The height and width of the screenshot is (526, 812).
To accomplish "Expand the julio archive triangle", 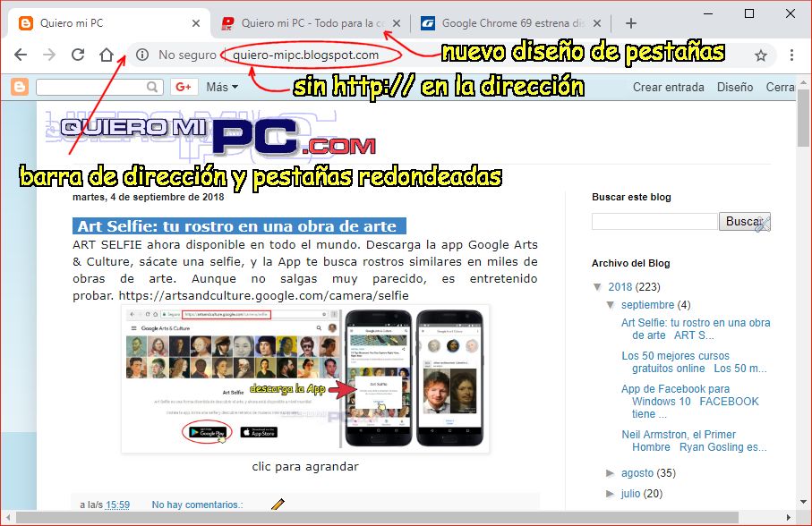I will pos(610,494).
